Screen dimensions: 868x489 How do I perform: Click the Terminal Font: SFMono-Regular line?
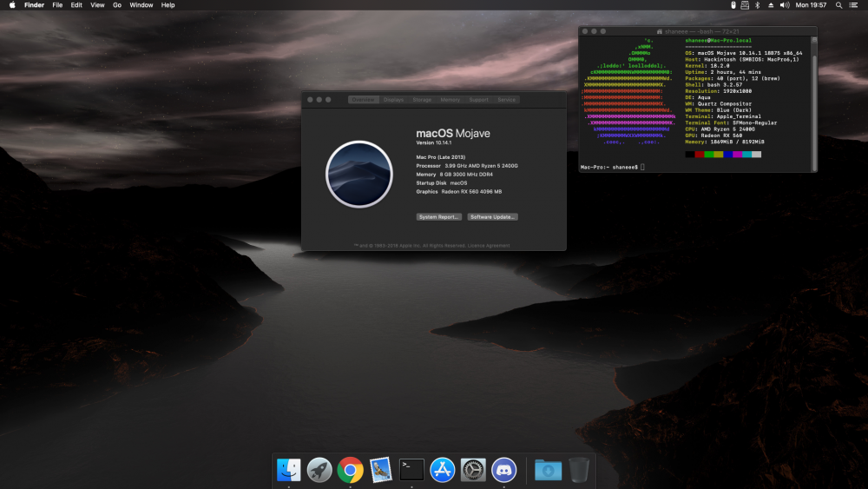(731, 123)
